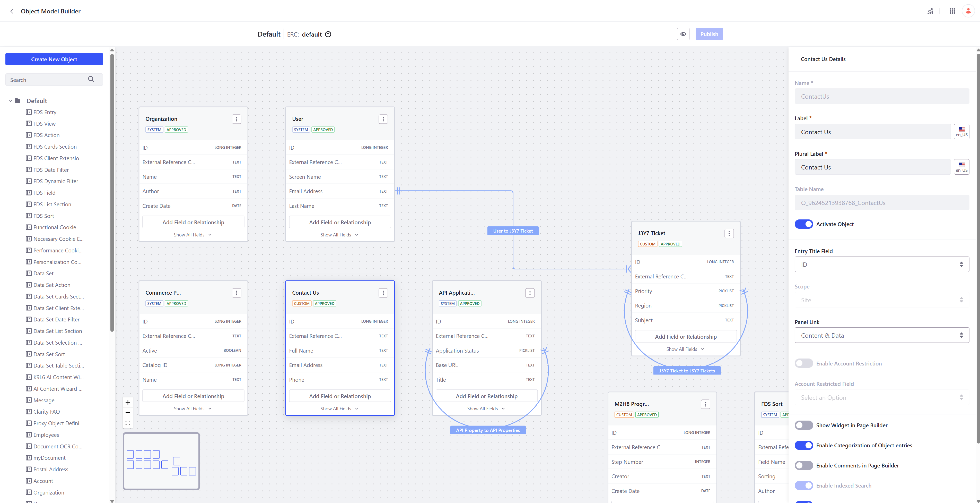This screenshot has width=980, height=503.
Task: Click the fit view canvas icon
Action: (x=128, y=423)
